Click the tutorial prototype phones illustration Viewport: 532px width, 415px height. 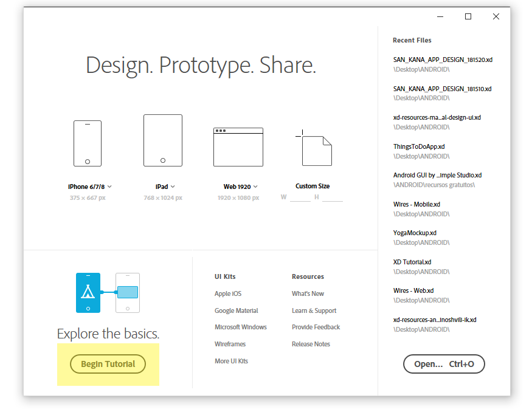[108, 293]
